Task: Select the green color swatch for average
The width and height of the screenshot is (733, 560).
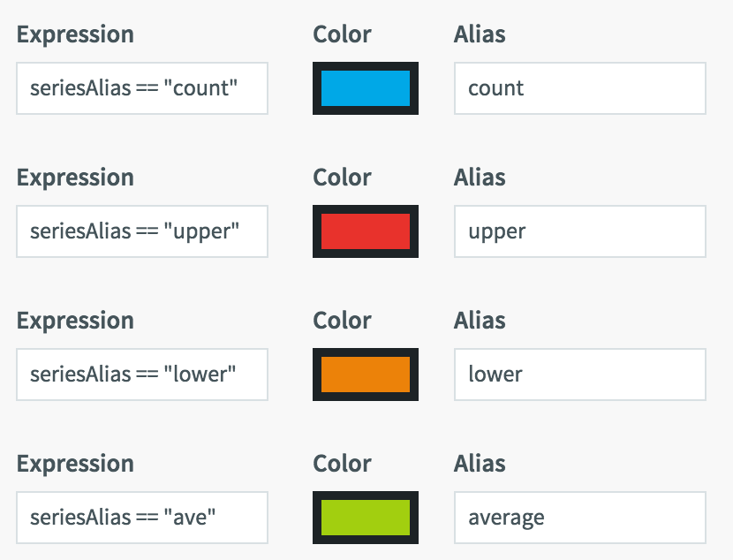Action: coord(365,518)
